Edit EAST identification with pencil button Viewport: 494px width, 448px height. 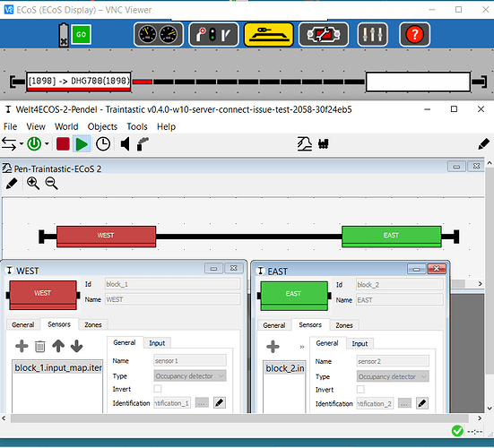422,403
